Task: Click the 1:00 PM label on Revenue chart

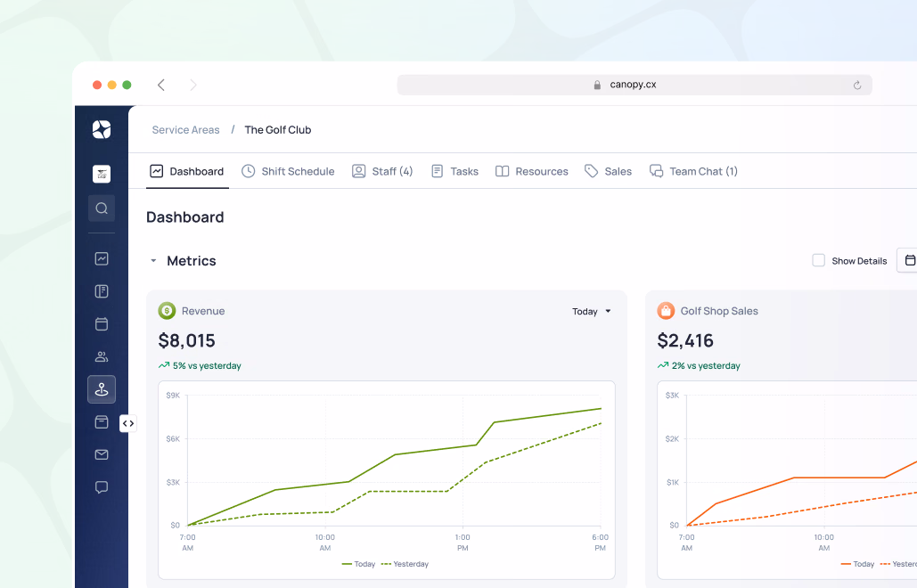Action: click(x=463, y=543)
